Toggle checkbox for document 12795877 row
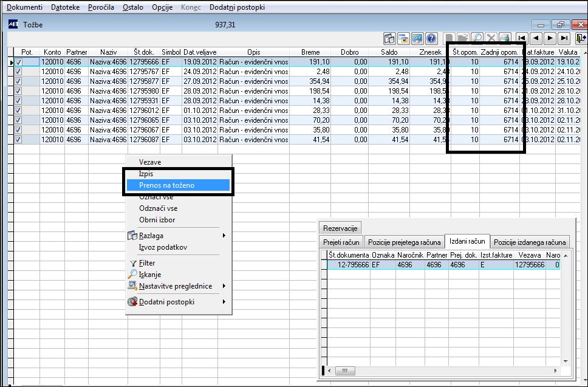Image resolution: width=588 pixels, height=387 pixels. [18, 81]
